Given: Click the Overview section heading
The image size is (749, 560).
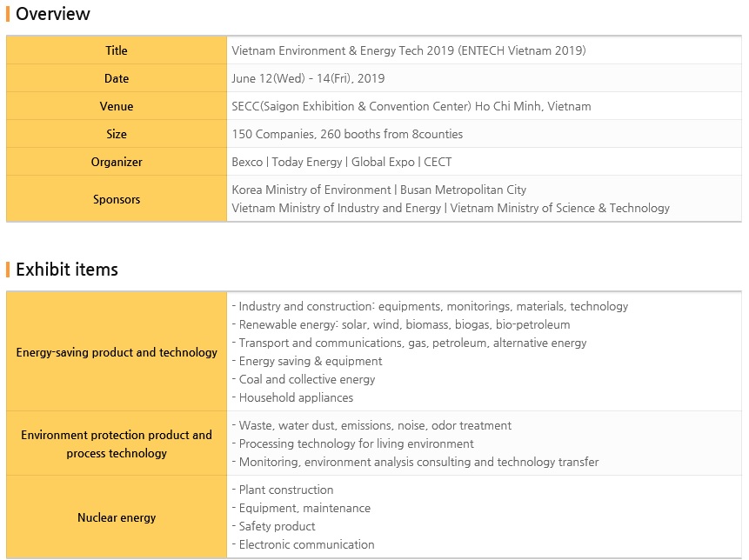Looking at the screenshot, I should point(52,14).
